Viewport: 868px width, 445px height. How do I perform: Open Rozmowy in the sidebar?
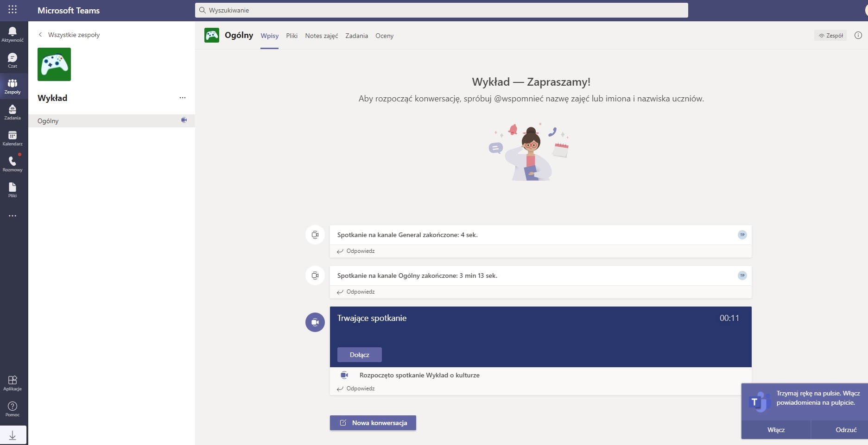pyautogui.click(x=13, y=164)
